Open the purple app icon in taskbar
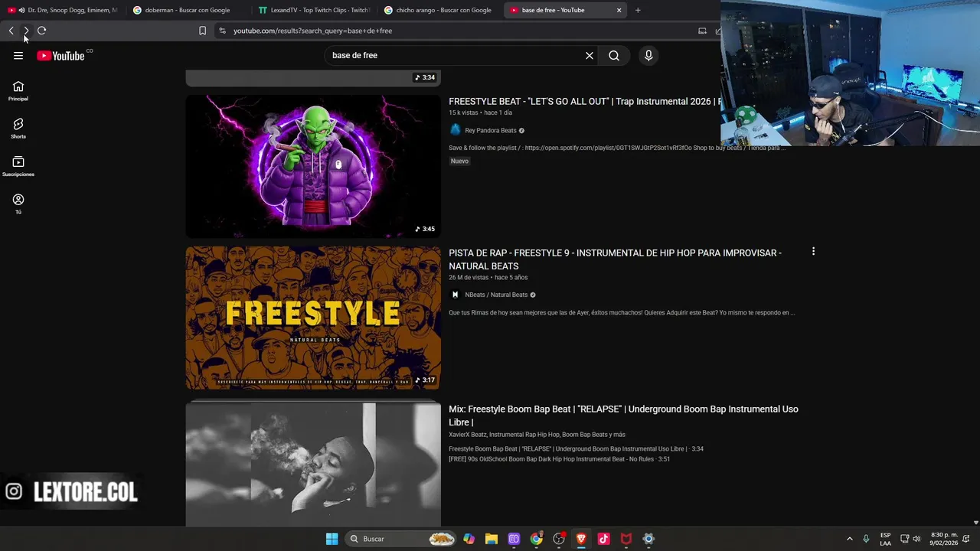Viewport: 980px width, 551px height. (x=514, y=539)
